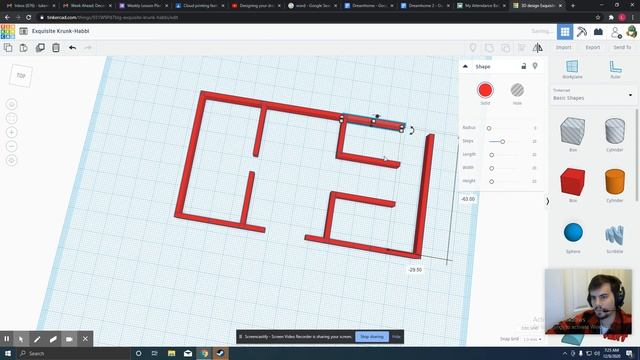Adjust the Radius slider
This screenshot has height=360, width=640.
pyautogui.click(x=489, y=128)
